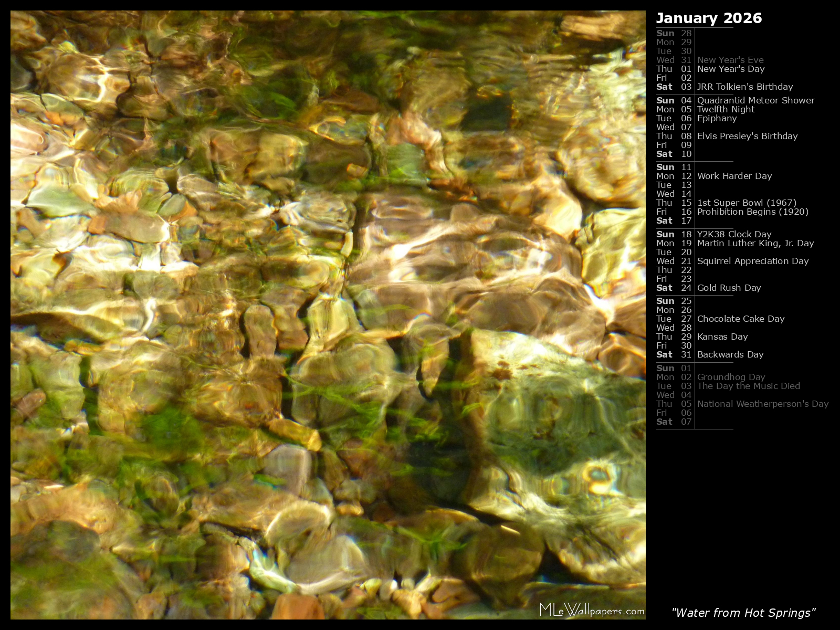Select the Work Harder Day entry
Image resolution: width=840 pixels, height=630 pixels.
734,176
